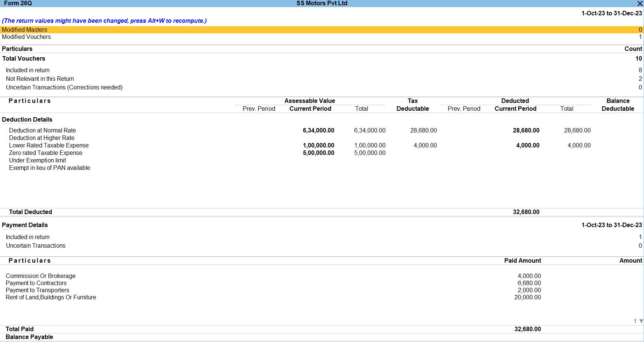Click the recompute hint text (Alt+W)
Screen dimensions: 644x342
point(104,21)
